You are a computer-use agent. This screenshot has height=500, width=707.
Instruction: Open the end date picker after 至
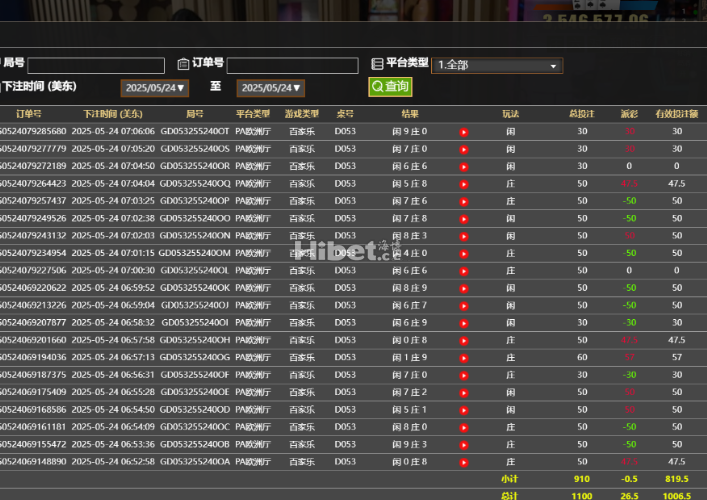click(271, 88)
